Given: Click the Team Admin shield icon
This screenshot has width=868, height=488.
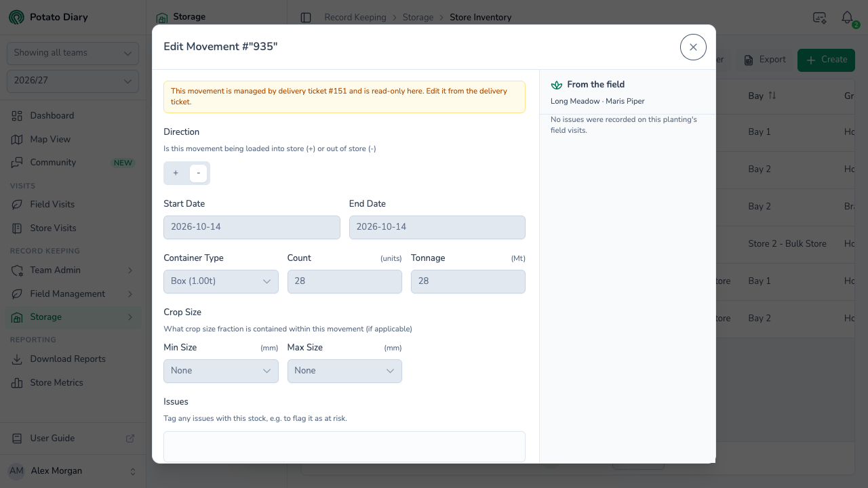Looking at the screenshot, I should (x=17, y=270).
